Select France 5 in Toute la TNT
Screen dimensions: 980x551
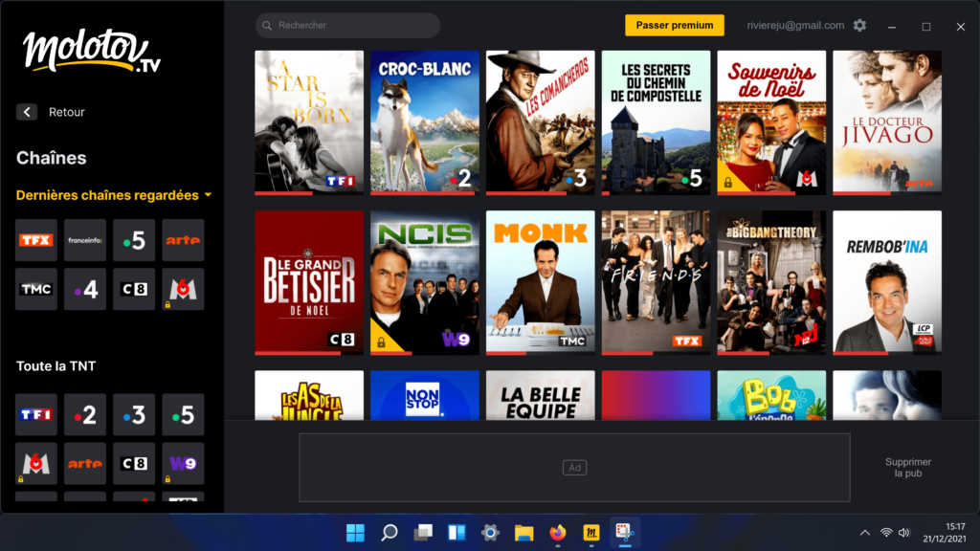183,414
